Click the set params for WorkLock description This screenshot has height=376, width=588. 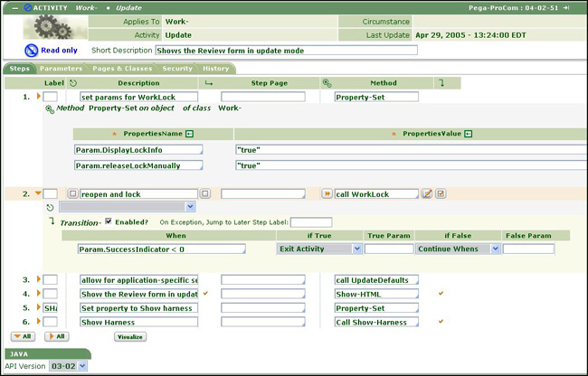point(138,97)
